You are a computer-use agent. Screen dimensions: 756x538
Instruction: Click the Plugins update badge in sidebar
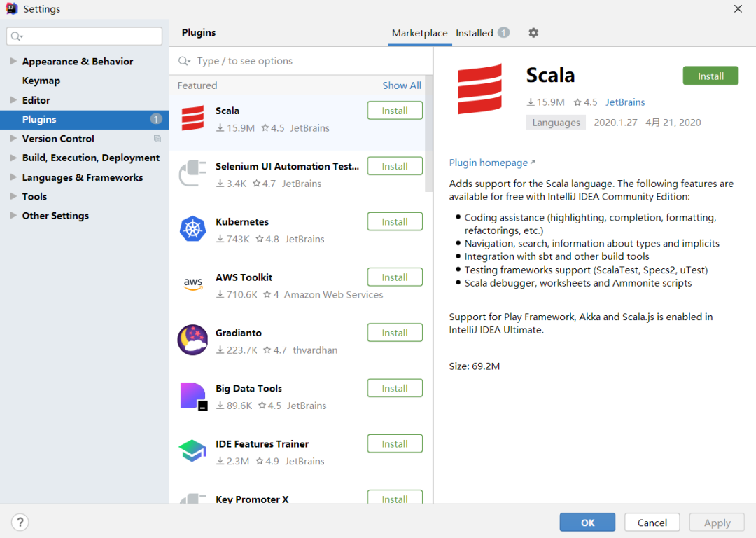point(155,119)
